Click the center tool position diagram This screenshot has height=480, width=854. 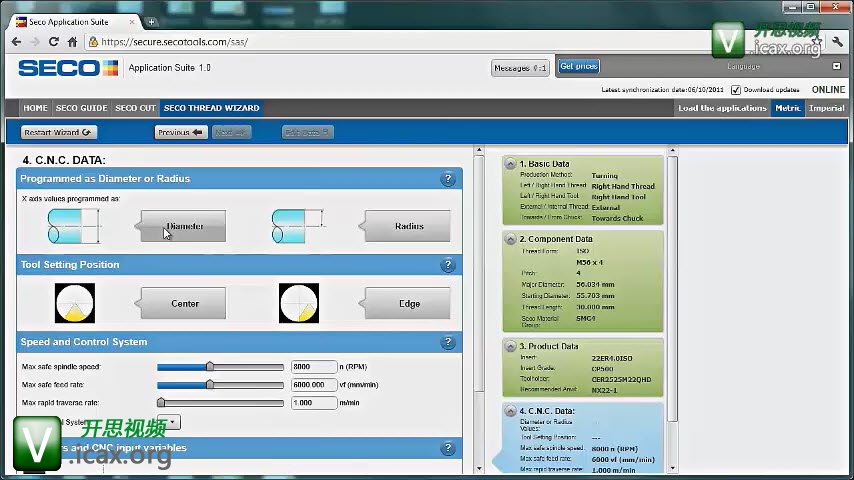tap(75, 303)
